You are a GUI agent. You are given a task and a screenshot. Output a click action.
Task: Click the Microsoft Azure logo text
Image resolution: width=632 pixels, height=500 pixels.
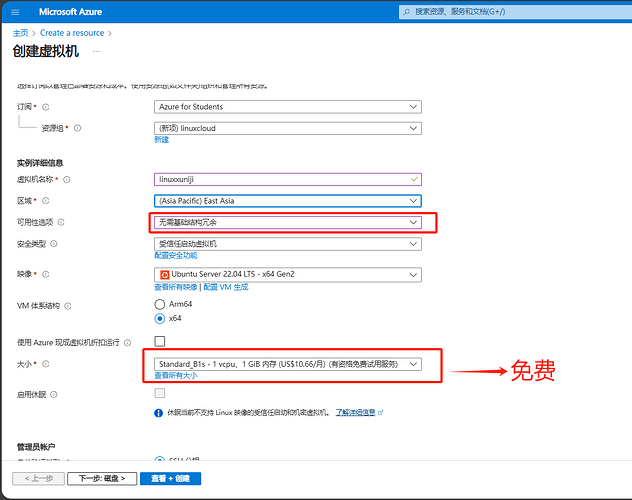pos(70,12)
